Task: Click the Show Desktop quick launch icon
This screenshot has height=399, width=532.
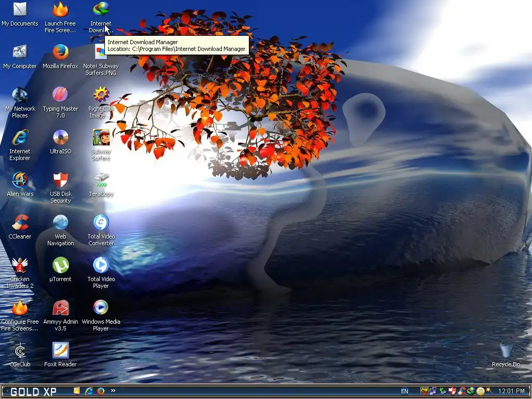Action: click(x=77, y=391)
